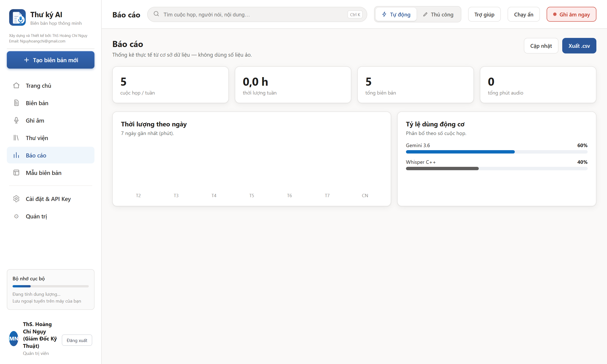Click the Đăng xuất logout button
The height and width of the screenshot is (364, 607).
(x=77, y=340)
